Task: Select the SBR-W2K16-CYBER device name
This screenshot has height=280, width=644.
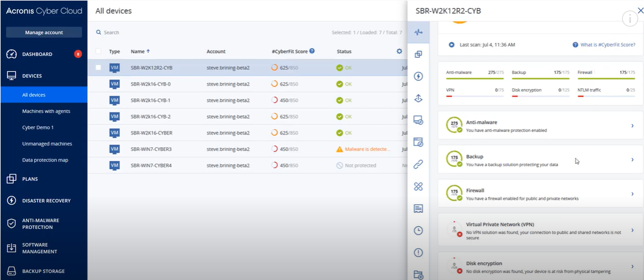Action: click(x=152, y=133)
